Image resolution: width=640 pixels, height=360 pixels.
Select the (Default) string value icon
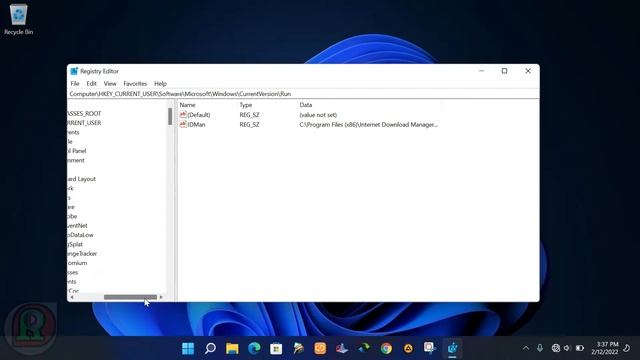(x=183, y=115)
